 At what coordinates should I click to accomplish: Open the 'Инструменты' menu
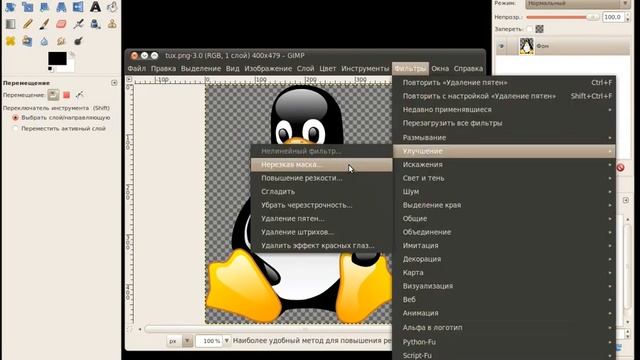tap(365, 69)
